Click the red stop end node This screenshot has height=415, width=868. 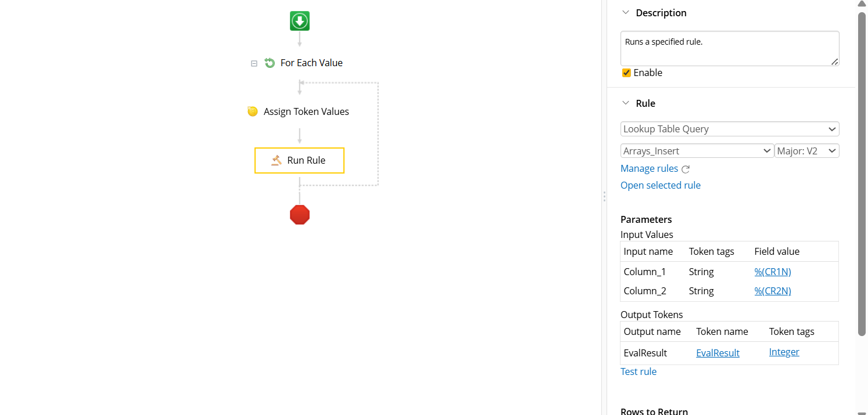[300, 215]
